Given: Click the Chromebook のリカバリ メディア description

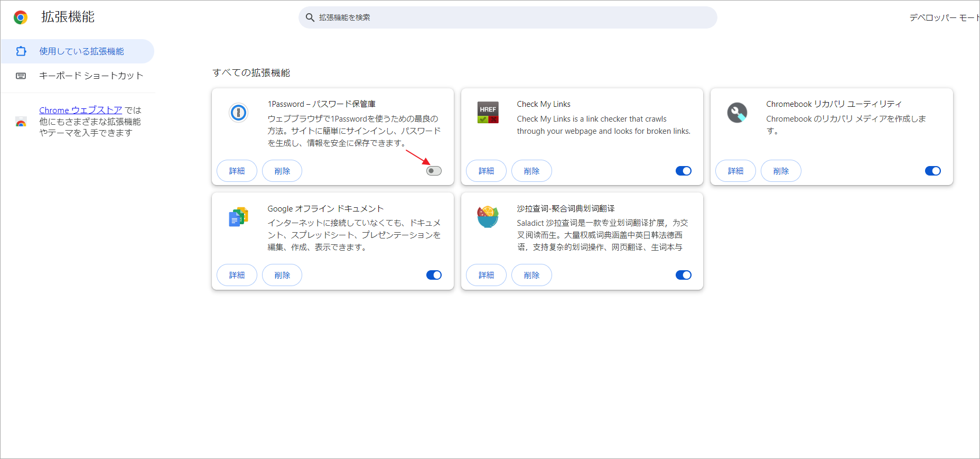Looking at the screenshot, I should tap(846, 125).
